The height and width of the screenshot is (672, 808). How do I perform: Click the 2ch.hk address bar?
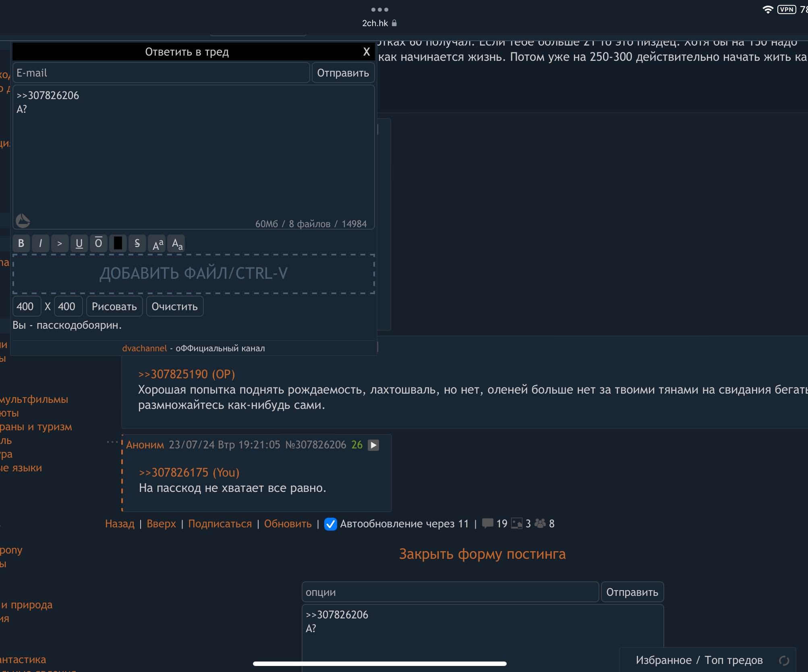tap(379, 23)
